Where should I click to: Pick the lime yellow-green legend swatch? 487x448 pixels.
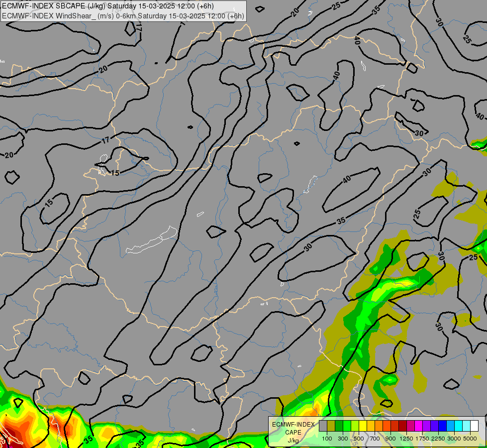point(355,426)
